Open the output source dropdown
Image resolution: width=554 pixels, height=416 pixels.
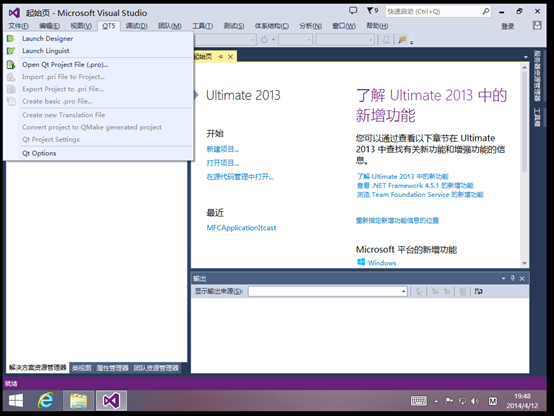(x=403, y=292)
